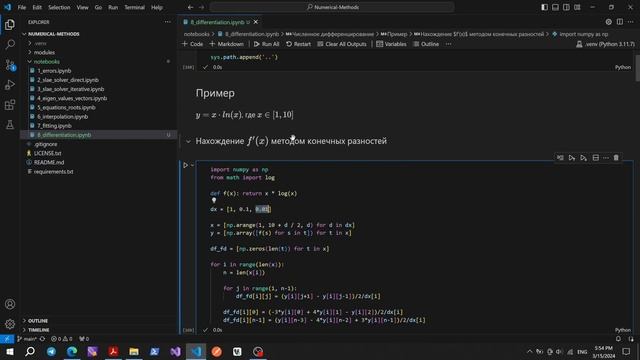640x360 pixels.
Task: Add a new Code cell
Action: (x=192, y=44)
